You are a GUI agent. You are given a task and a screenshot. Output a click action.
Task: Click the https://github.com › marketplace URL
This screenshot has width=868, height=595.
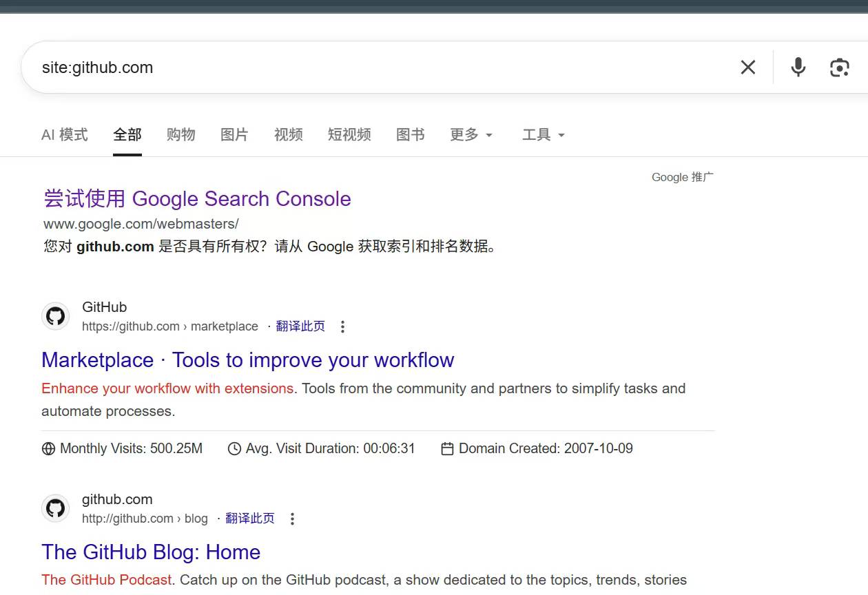click(170, 326)
